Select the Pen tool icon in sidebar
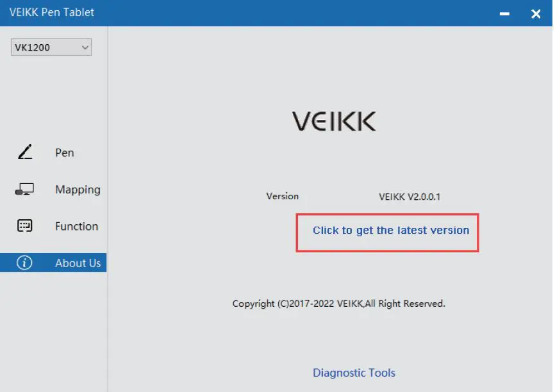Image resolution: width=555 pixels, height=392 pixels. point(24,152)
